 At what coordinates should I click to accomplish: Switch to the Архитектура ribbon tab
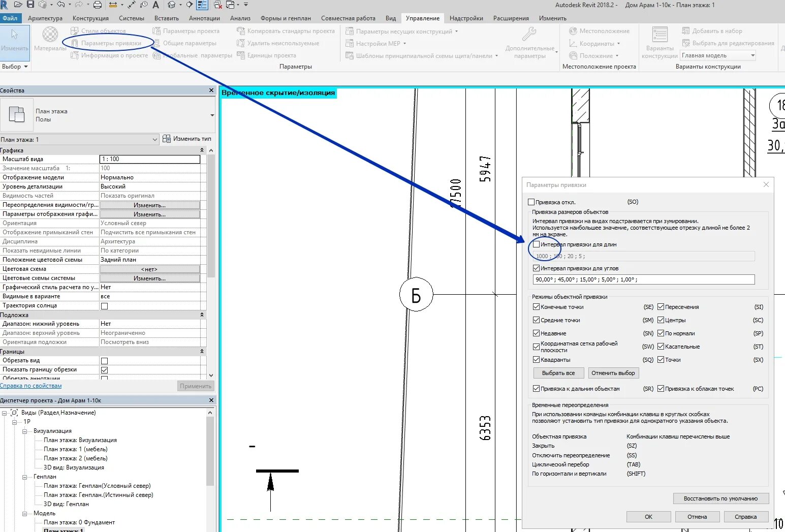click(45, 18)
